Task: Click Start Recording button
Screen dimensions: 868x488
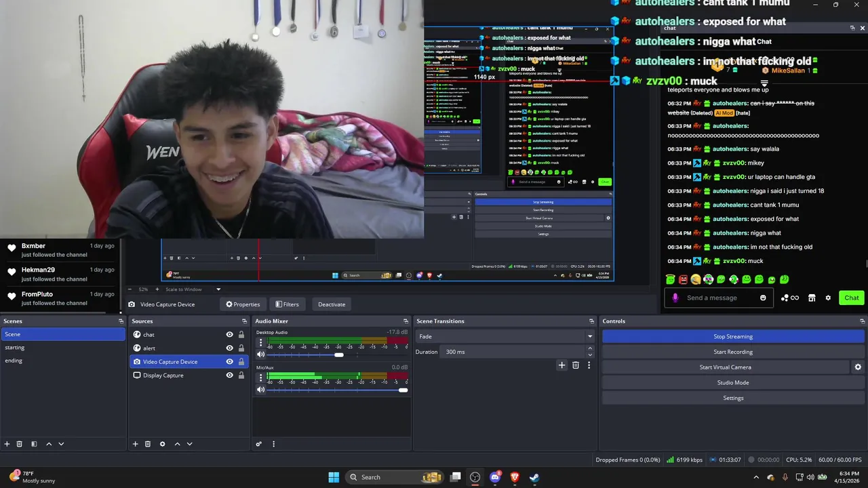Action: pos(733,352)
